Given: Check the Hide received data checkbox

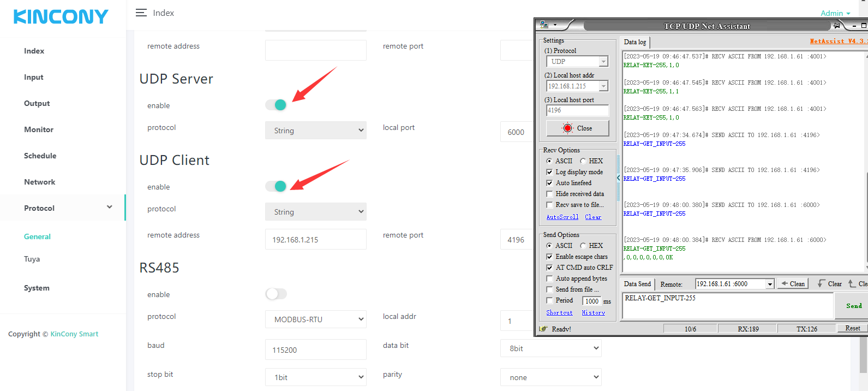Looking at the screenshot, I should coord(549,194).
